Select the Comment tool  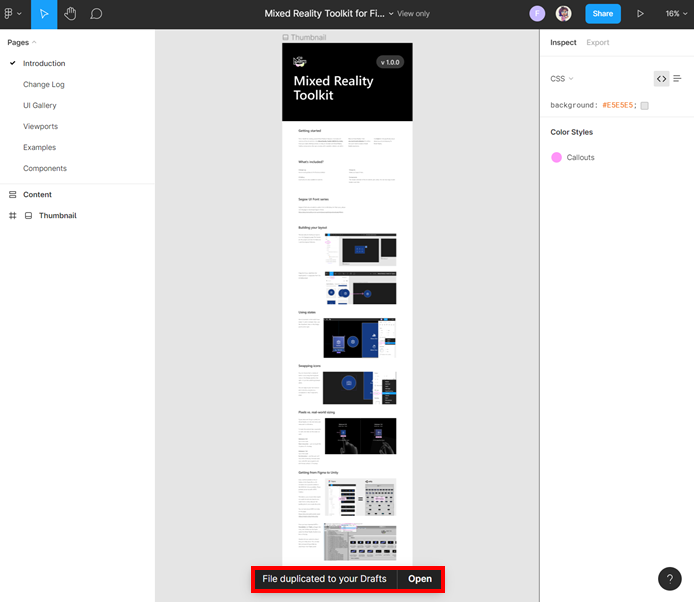(x=96, y=14)
